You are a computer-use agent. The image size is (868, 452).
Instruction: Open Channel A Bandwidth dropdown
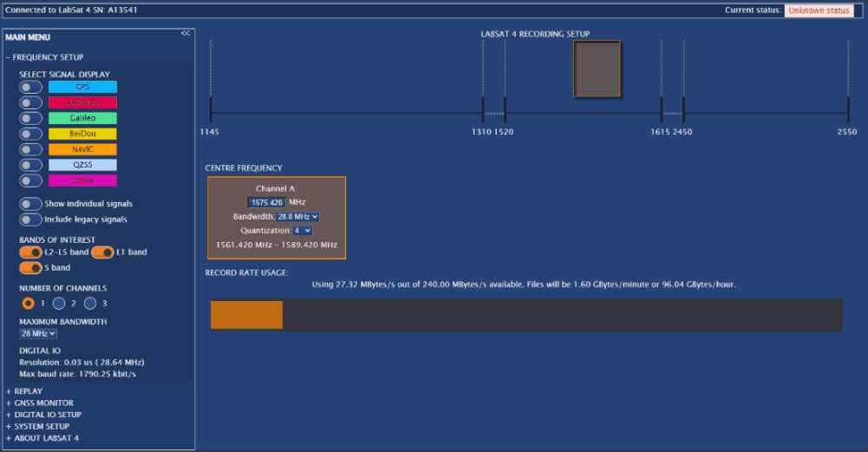[x=297, y=217]
